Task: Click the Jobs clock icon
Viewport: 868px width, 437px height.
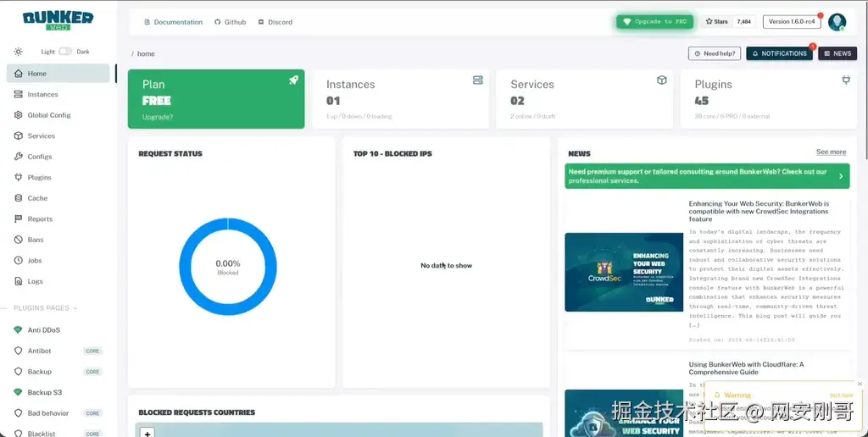Action: pyautogui.click(x=19, y=261)
